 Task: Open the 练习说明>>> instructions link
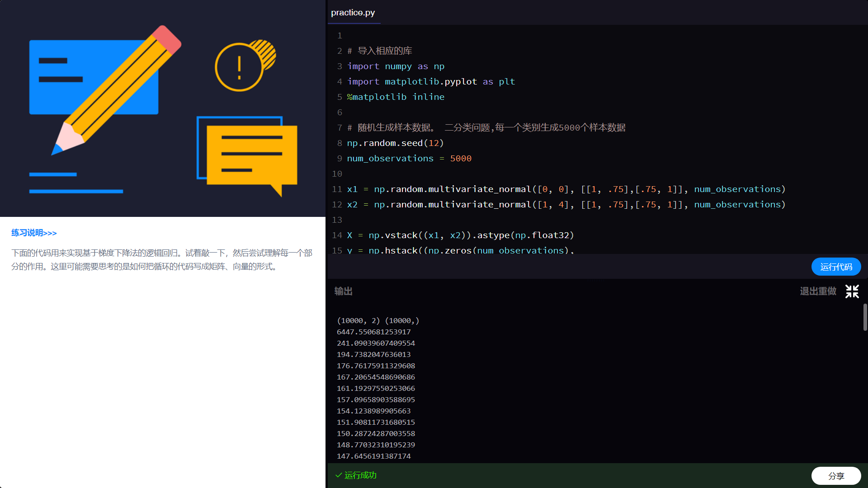coord(33,233)
